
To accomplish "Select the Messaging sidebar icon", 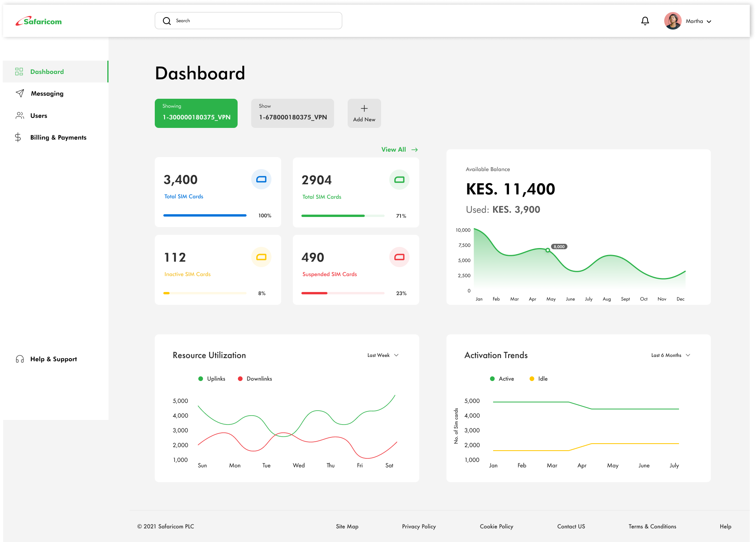I will pos(19,93).
